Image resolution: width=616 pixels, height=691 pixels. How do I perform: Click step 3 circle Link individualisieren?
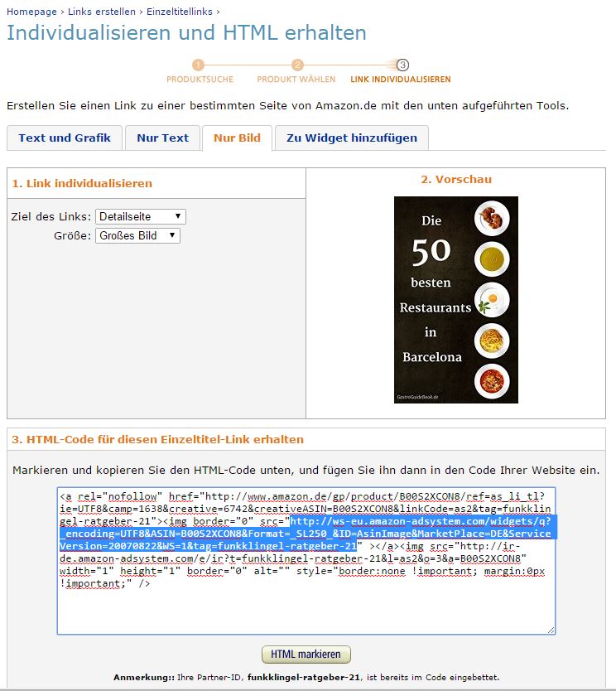tap(402, 65)
